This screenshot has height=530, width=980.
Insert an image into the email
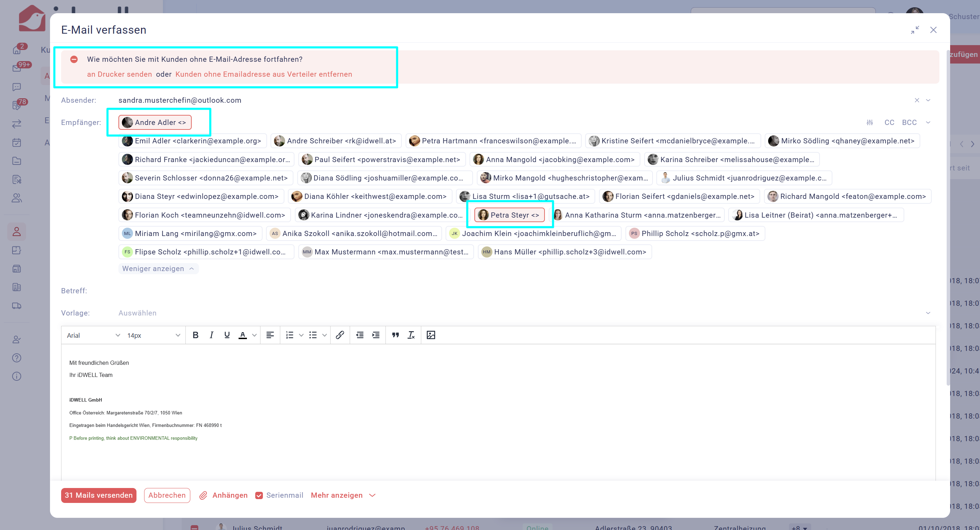click(x=431, y=335)
